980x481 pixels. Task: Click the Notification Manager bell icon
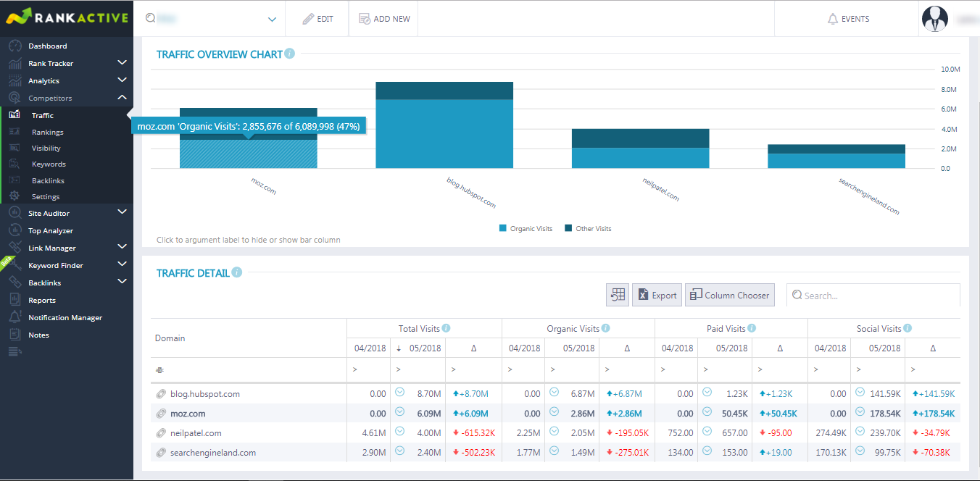tap(15, 317)
